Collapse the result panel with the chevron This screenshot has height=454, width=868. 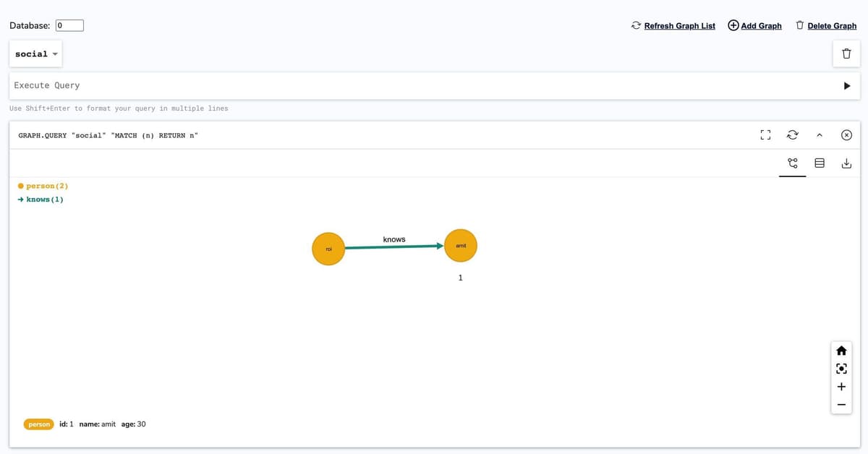(820, 135)
